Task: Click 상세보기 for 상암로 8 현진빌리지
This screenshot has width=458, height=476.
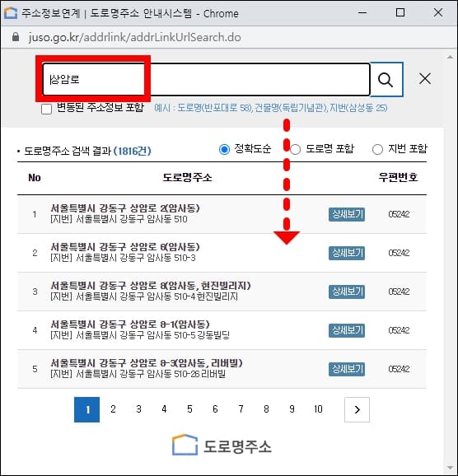Action: point(347,292)
